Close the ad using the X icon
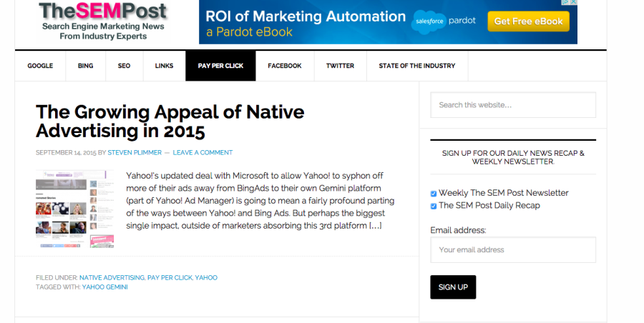The height and width of the screenshot is (323, 644). coord(574,2)
